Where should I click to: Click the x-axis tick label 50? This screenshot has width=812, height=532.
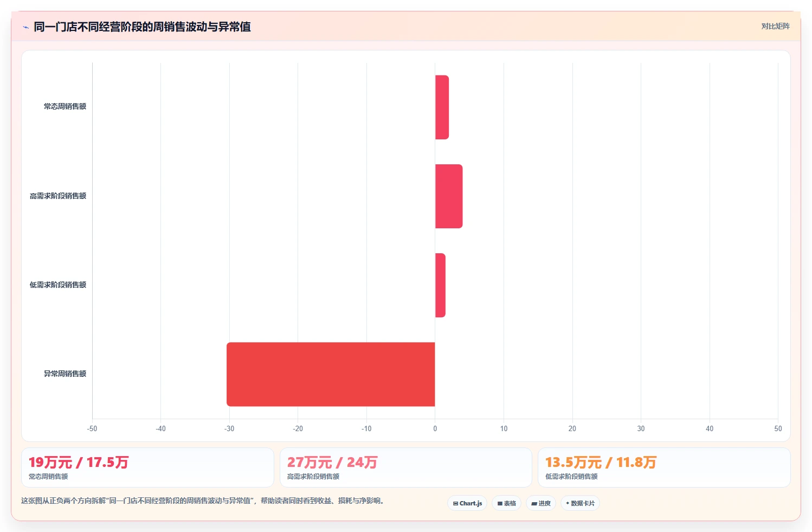(778, 428)
